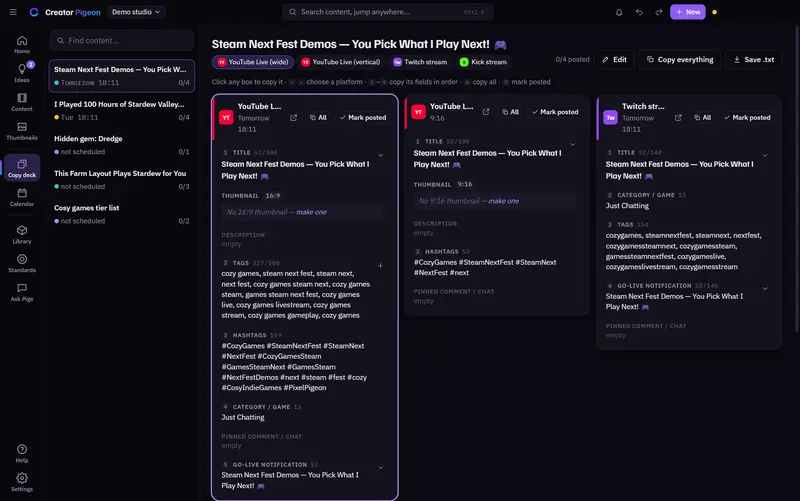This screenshot has height=501, width=800.
Task: Copy the first YouTube card tags text
Action: [296, 294]
